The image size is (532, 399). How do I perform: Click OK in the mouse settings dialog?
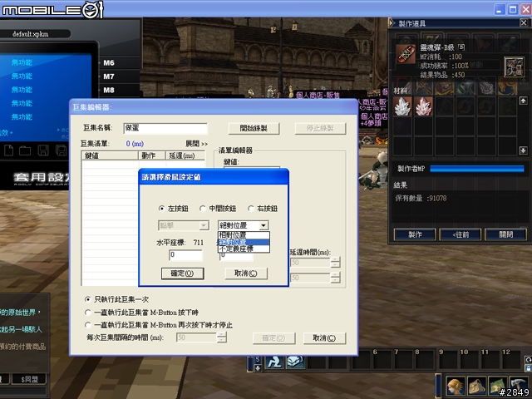click(183, 273)
